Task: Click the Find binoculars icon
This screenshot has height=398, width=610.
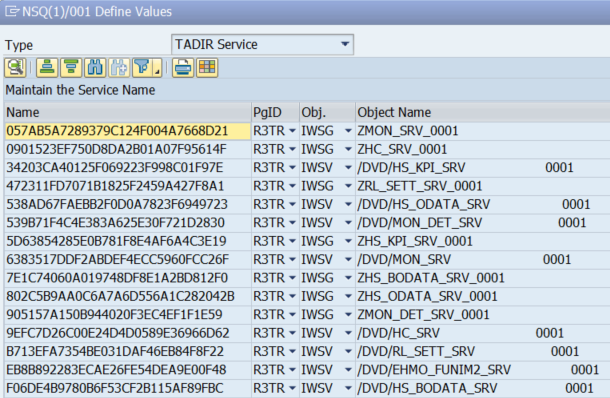Action: pos(95,68)
